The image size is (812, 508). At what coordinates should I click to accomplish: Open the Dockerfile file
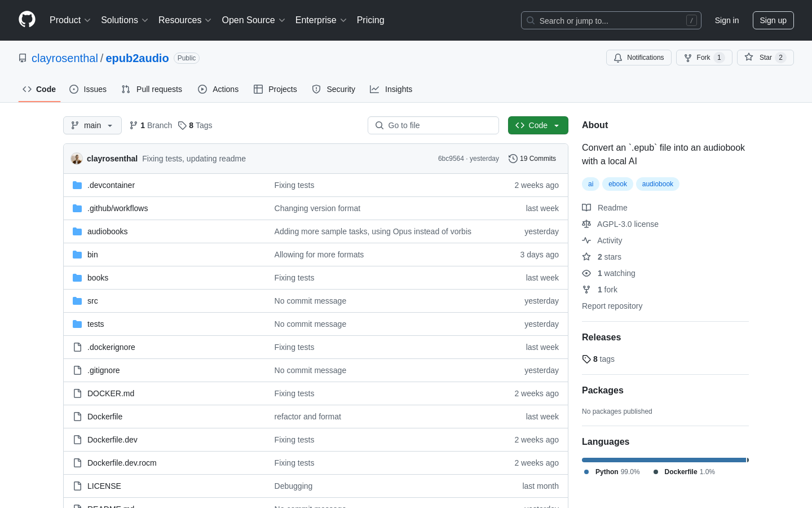105,417
